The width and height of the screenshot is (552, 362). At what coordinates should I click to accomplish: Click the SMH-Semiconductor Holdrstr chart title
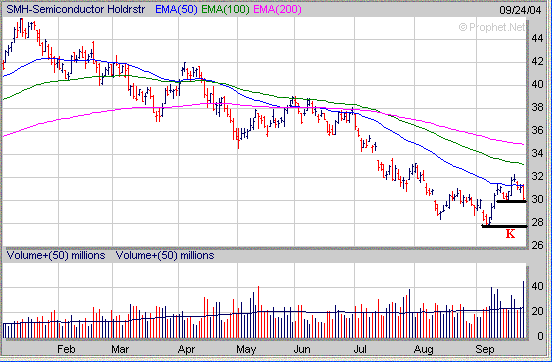point(76,10)
